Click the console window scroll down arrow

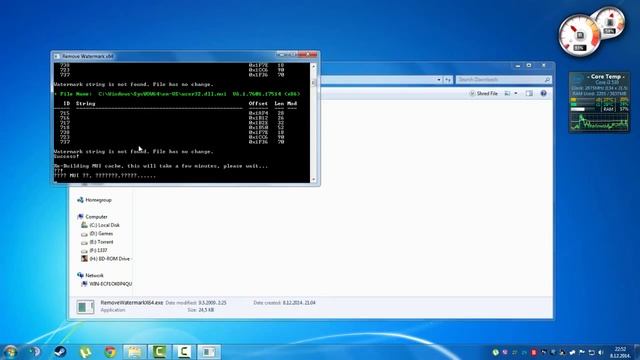[314, 179]
